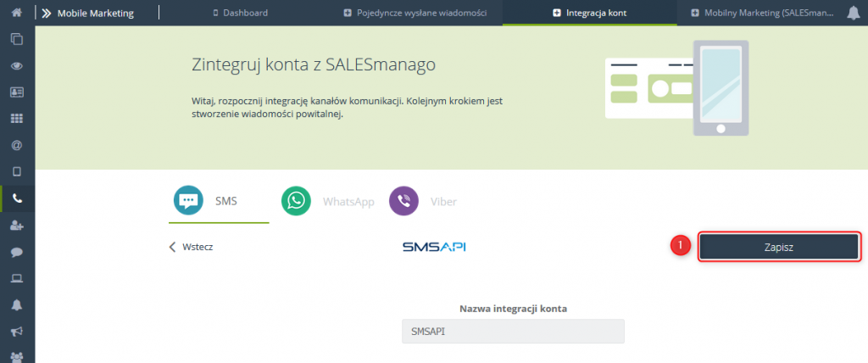The height and width of the screenshot is (363, 868).
Task: Open the eye monitoring sidebar icon
Action: (x=17, y=65)
